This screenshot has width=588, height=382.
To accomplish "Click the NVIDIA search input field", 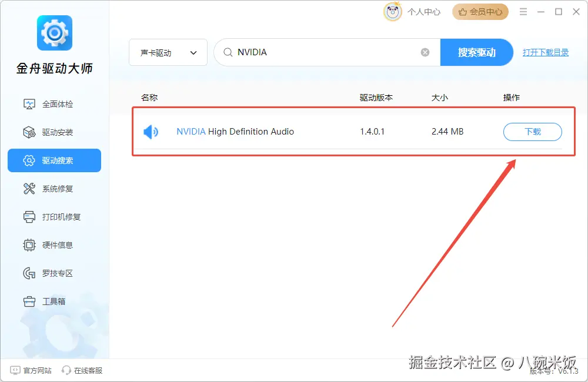I will click(x=326, y=52).
